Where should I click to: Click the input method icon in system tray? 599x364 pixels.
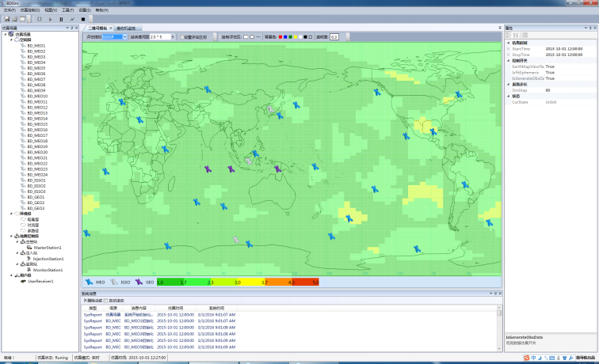tap(527, 358)
